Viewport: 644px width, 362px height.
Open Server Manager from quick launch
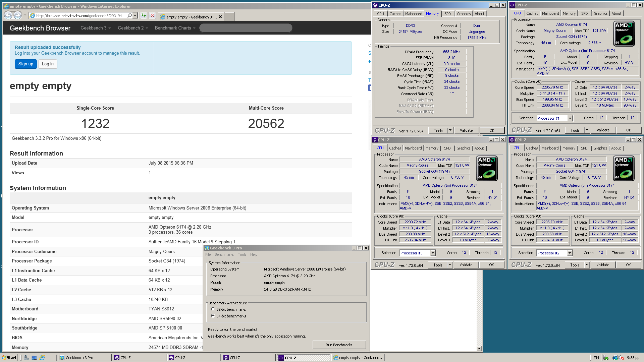pos(26,358)
